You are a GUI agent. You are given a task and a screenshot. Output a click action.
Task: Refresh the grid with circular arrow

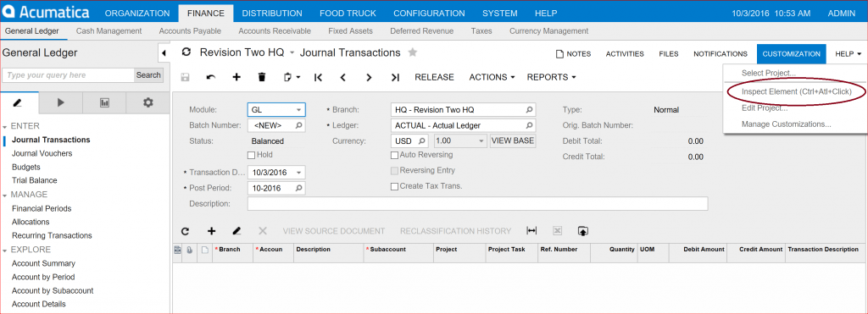pyautogui.click(x=186, y=231)
